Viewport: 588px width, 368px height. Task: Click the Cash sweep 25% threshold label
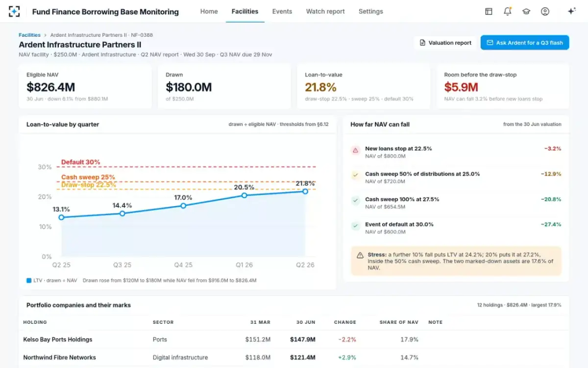tap(88, 177)
